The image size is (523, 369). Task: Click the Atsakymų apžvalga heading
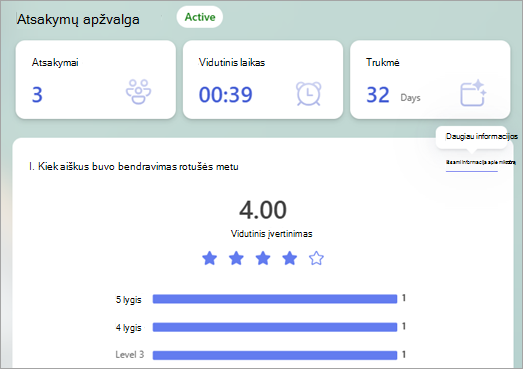coord(78,19)
